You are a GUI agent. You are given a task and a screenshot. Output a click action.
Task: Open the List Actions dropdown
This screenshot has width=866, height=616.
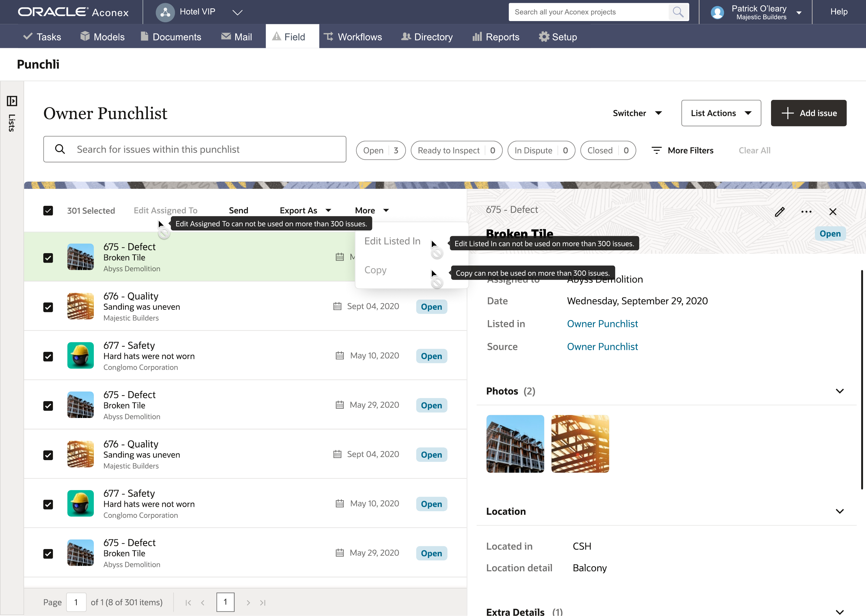[721, 113]
